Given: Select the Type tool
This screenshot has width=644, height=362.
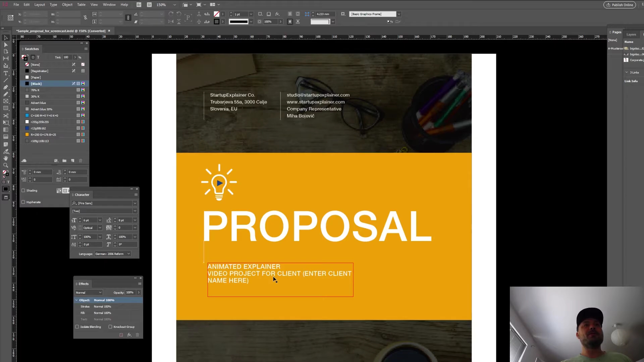Looking at the screenshot, I should click(6, 73).
